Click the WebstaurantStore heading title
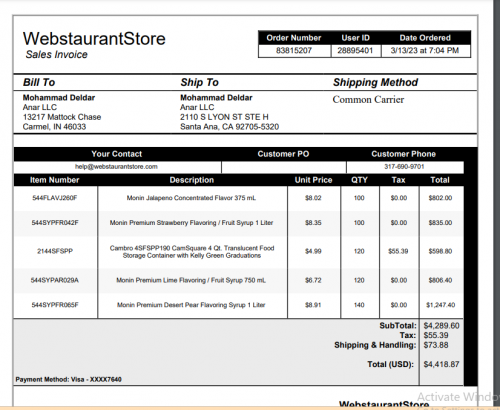 coord(94,39)
